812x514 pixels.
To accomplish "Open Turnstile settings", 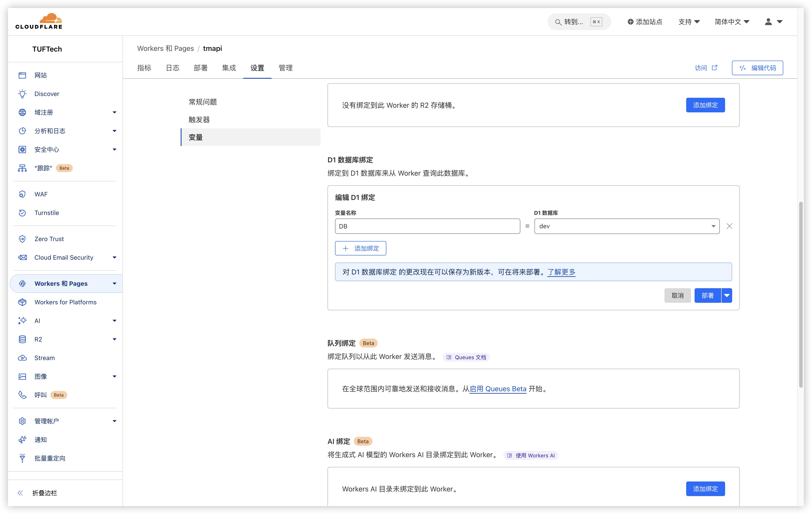I will click(x=46, y=213).
